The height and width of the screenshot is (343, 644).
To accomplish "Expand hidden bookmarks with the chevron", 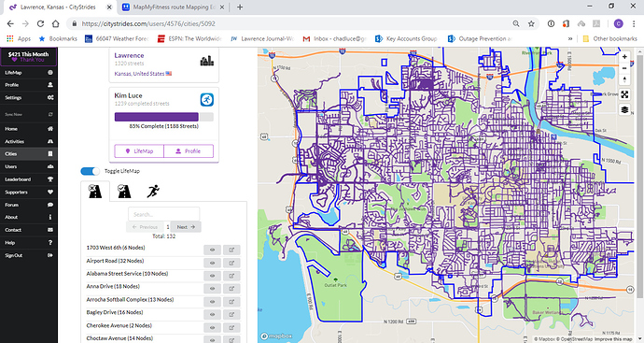I will click(x=570, y=38).
